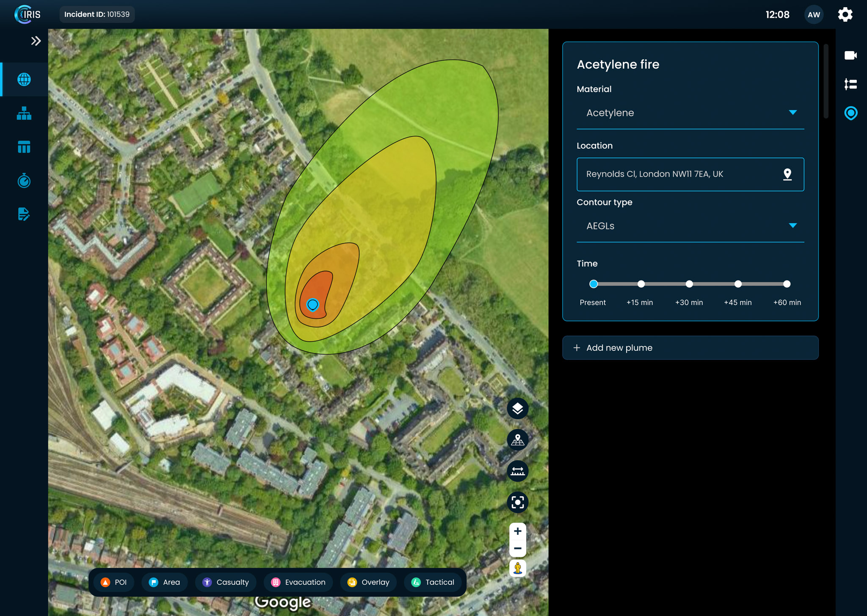
Task: Open the Contour type AEGLs dropdown
Action: point(690,226)
